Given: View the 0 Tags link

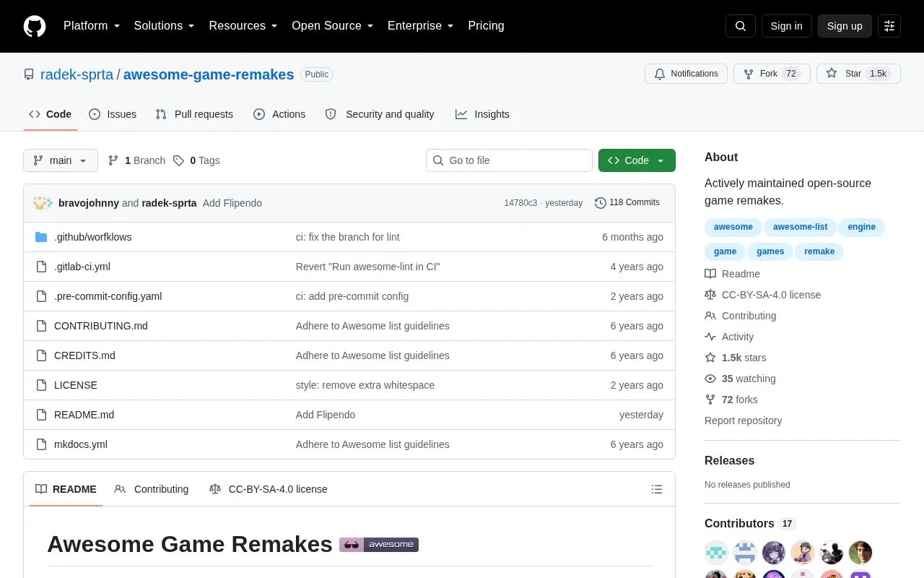Looking at the screenshot, I should [196, 160].
